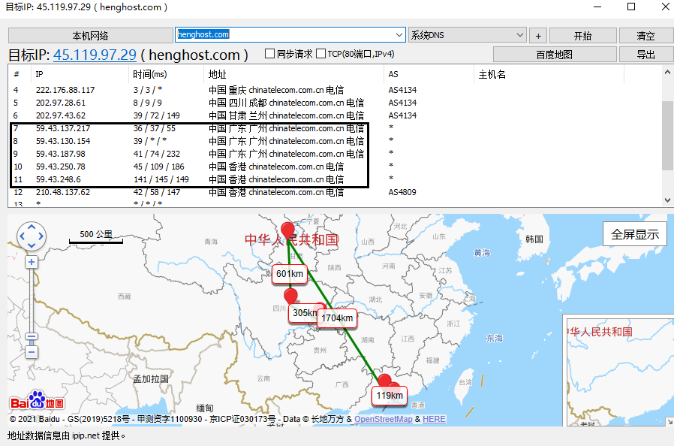
Task: Select hop row with IP 59.43.248.6
Action: (x=335, y=179)
